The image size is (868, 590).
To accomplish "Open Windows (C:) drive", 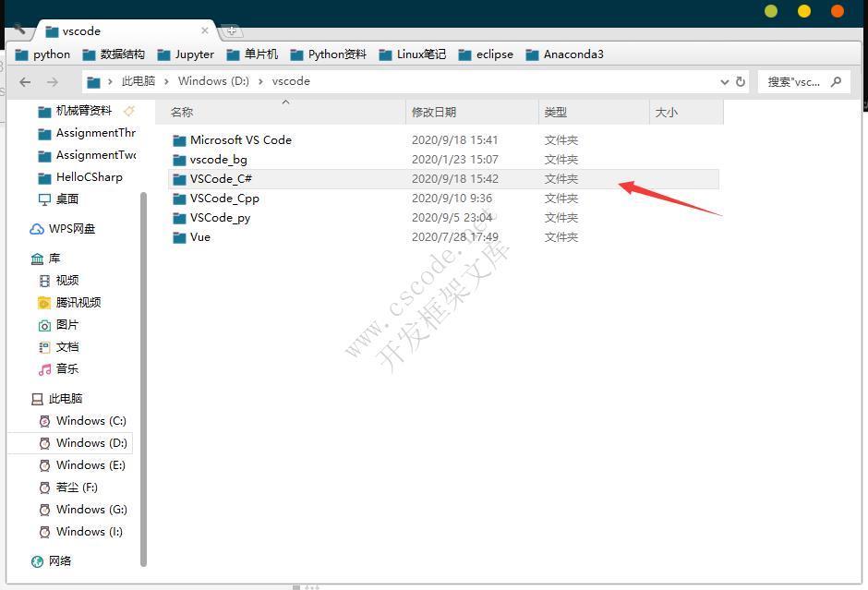I will pos(83,421).
